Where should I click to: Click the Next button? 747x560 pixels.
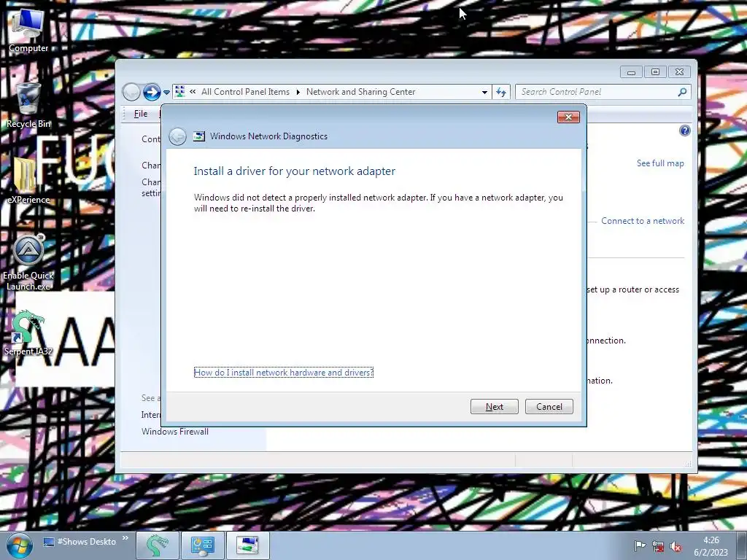point(495,407)
